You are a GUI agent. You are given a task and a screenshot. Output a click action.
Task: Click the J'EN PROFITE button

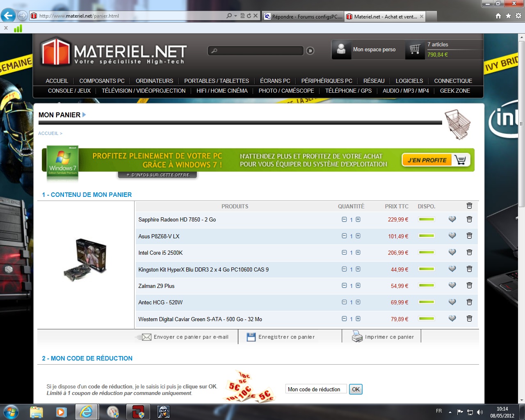[x=436, y=160]
